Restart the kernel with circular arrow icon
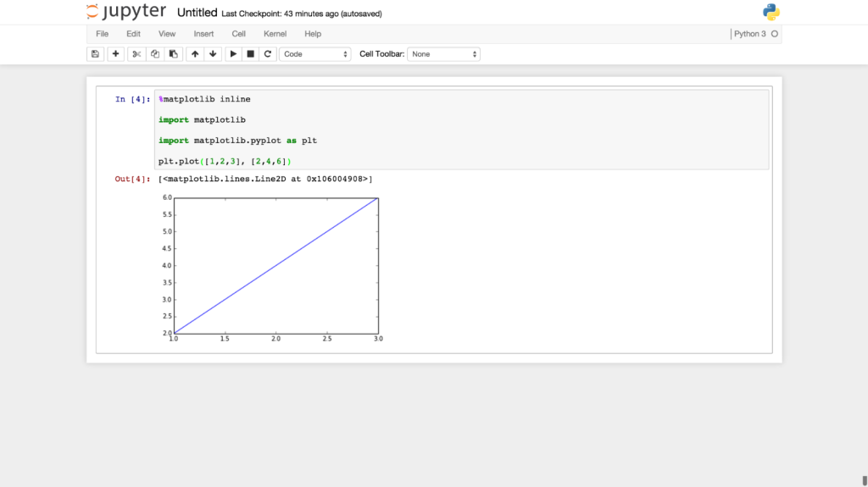 tap(268, 54)
